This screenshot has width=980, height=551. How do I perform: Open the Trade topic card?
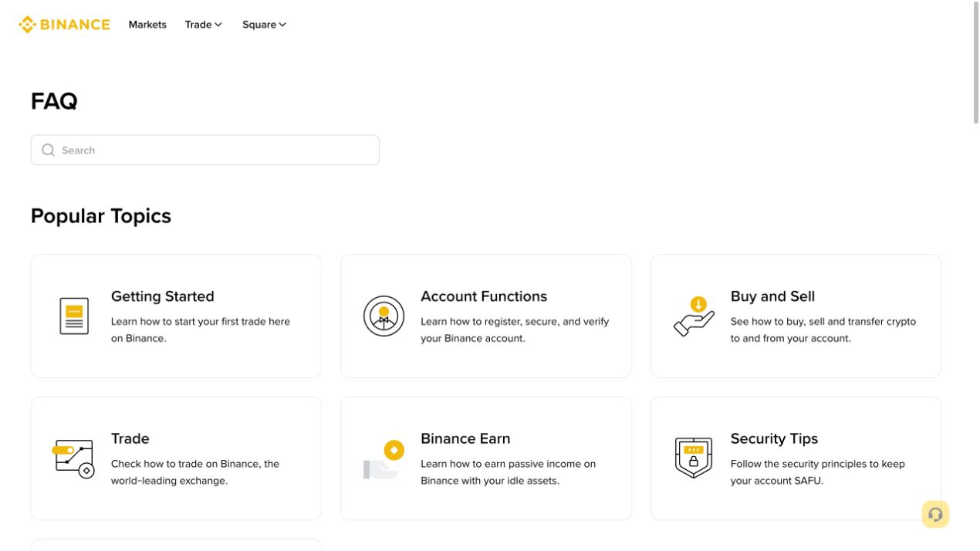point(176,458)
